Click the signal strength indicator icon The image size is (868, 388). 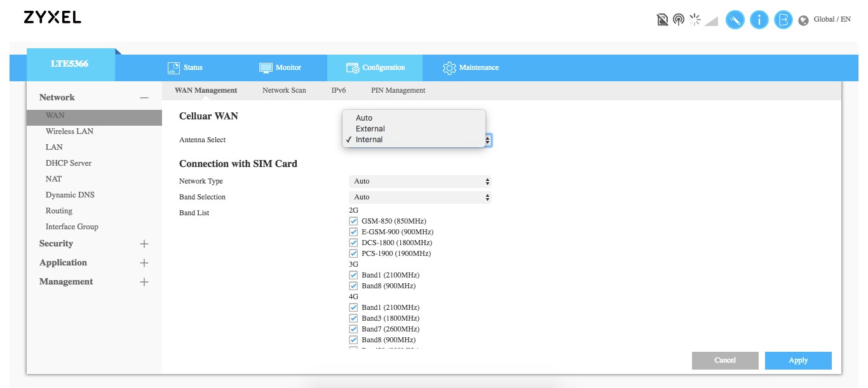coord(711,21)
